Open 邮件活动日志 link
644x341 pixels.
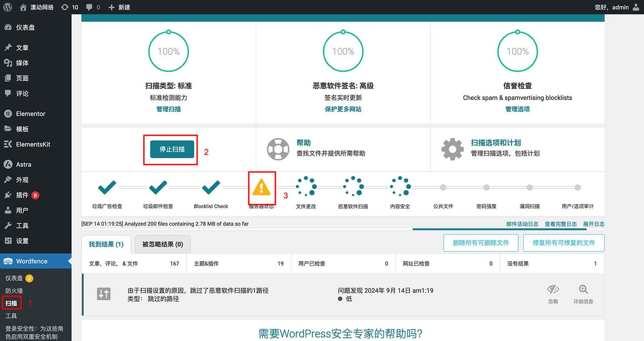[x=522, y=224]
